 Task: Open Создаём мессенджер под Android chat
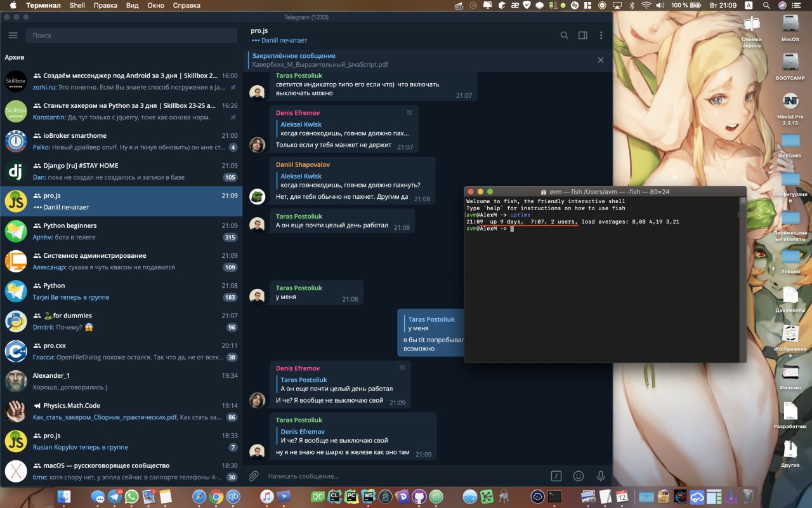pos(121,81)
